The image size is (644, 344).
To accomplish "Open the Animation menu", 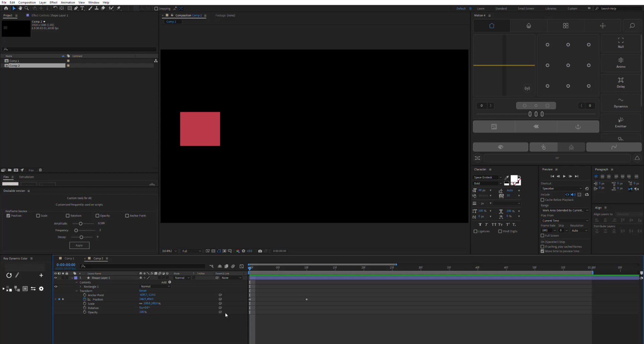I will click(68, 2).
